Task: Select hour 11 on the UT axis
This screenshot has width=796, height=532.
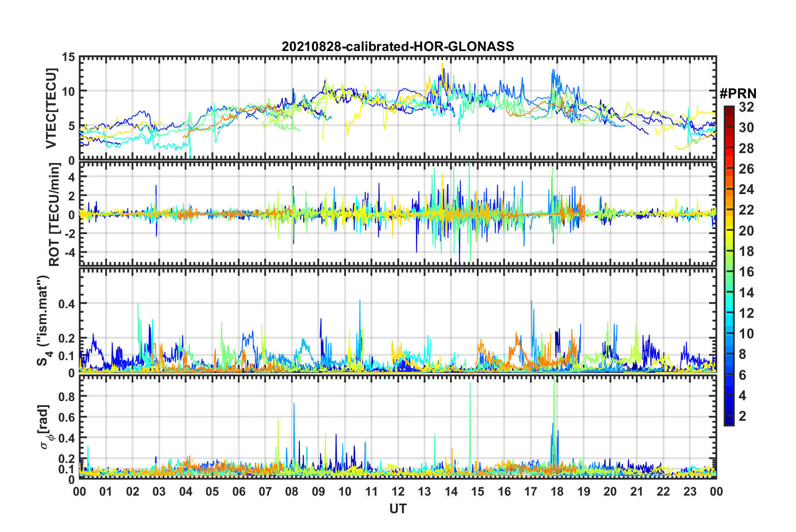Action: tap(371, 491)
